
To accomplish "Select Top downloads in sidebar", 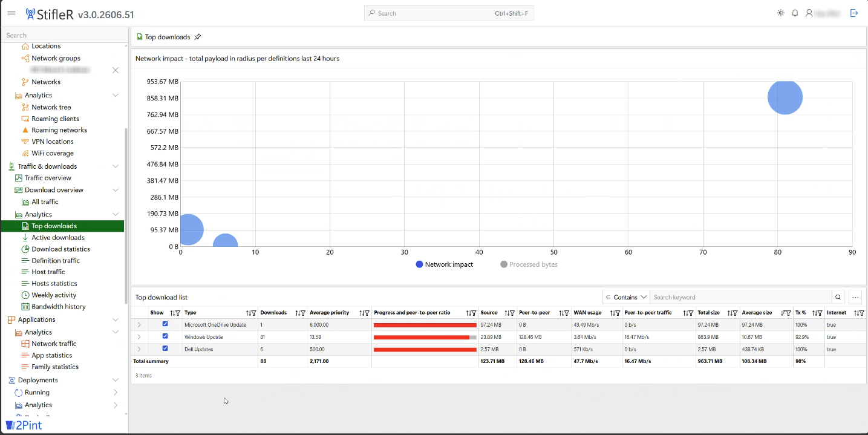I will [62, 226].
